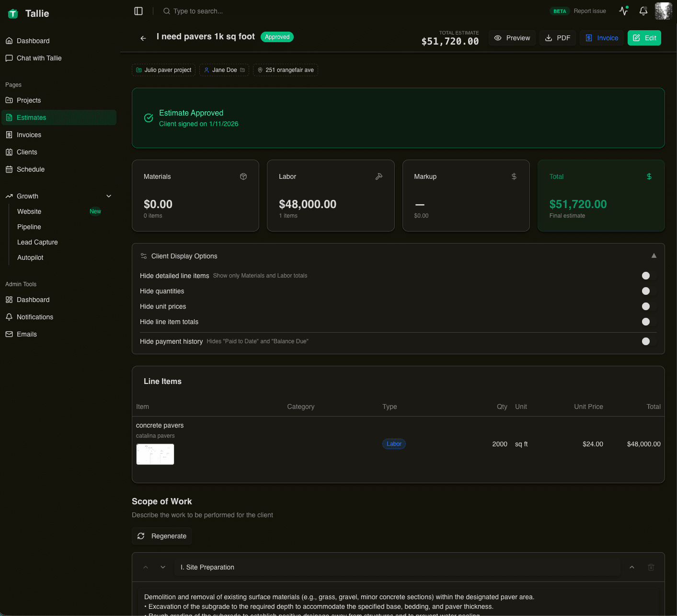Toggle the sidebar panel icon next to search
Image resolution: width=677 pixels, height=616 pixels.
tap(138, 11)
